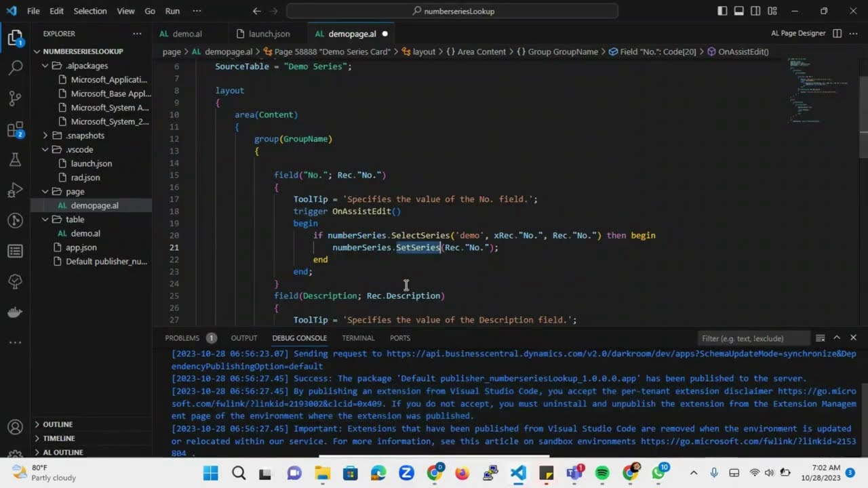The height and width of the screenshot is (488, 868).
Task: Open the Accounts menu in activity bar
Action: point(15,428)
